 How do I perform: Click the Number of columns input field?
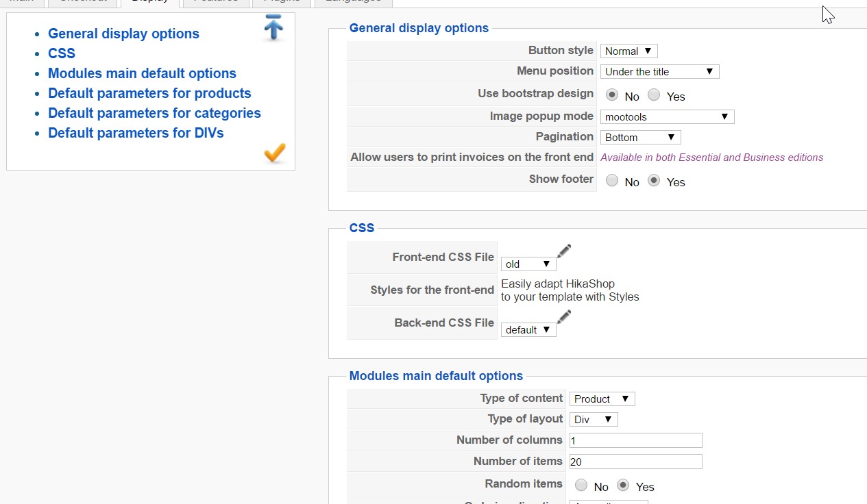635,440
